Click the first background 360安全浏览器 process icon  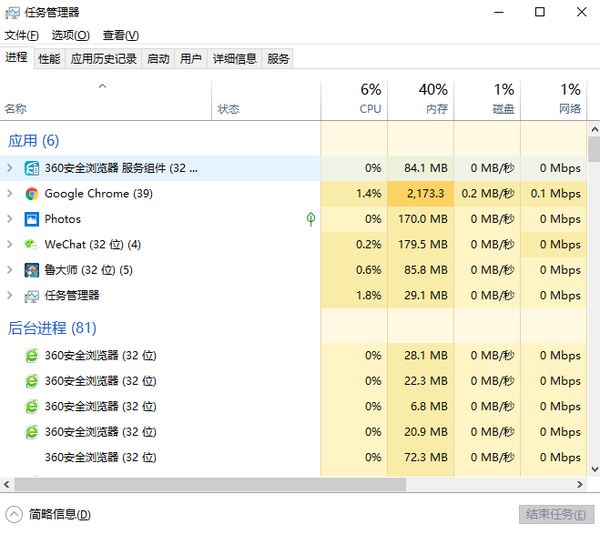click(x=32, y=355)
